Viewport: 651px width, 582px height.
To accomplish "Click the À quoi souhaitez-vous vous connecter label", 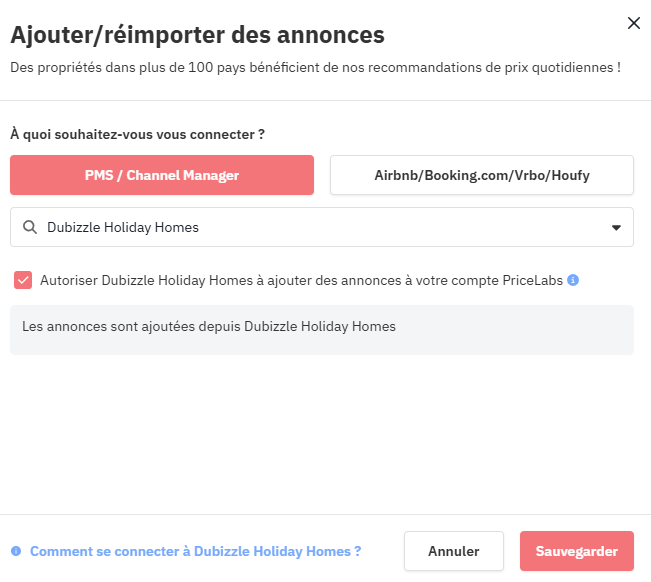I will pyautogui.click(x=137, y=134).
